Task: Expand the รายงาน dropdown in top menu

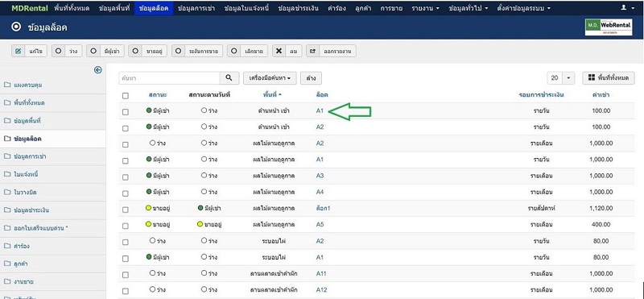Action: 426,8
